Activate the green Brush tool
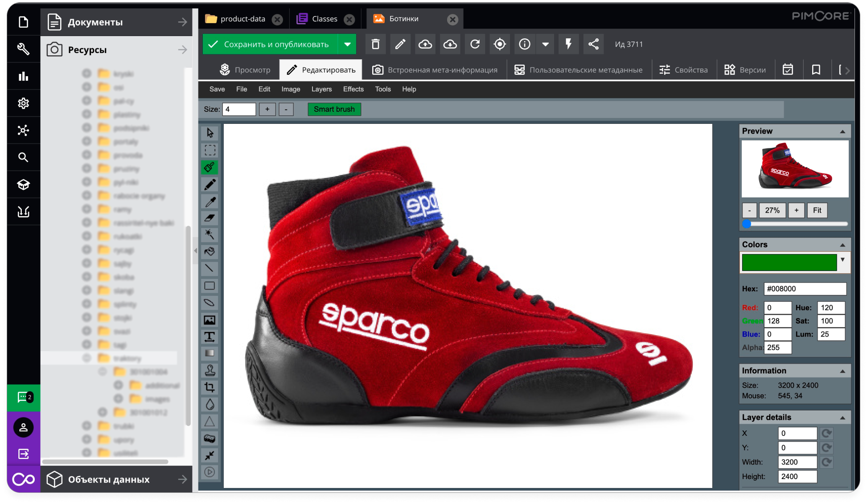 pyautogui.click(x=210, y=167)
